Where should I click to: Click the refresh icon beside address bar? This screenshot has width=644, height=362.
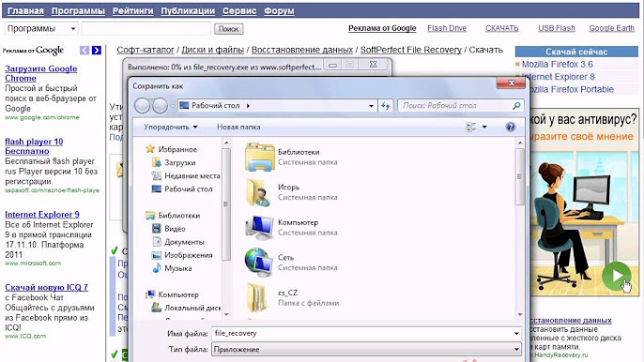(x=385, y=106)
